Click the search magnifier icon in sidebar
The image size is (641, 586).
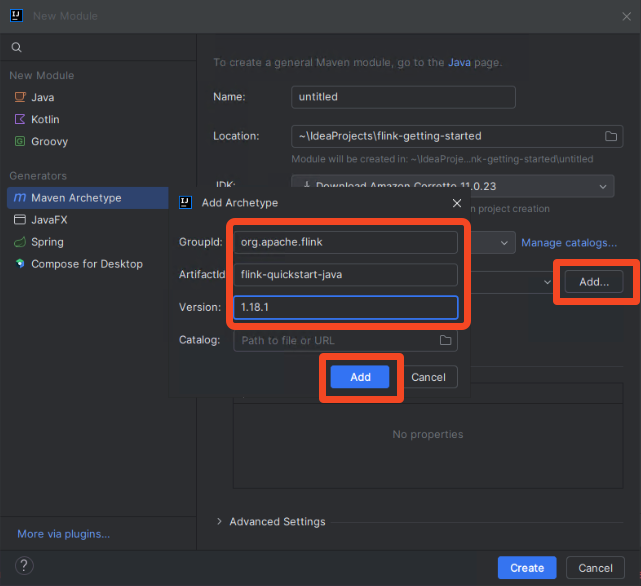[16, 47]
